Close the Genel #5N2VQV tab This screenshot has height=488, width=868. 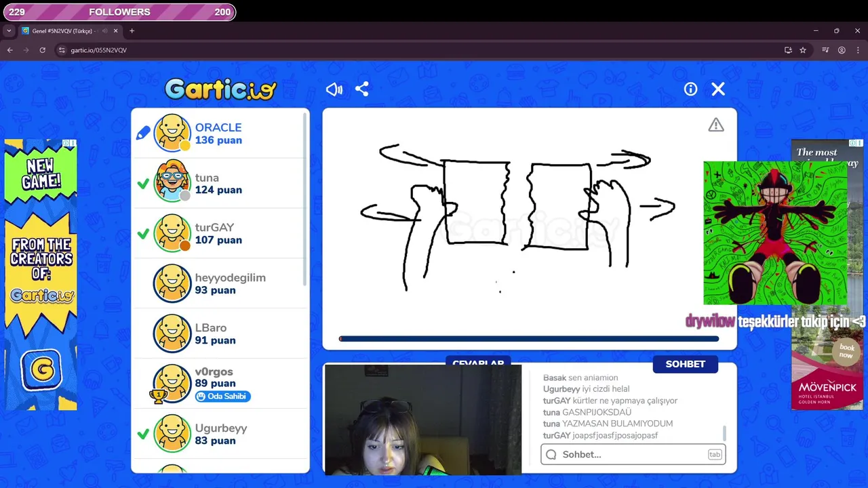pos(116,30)
